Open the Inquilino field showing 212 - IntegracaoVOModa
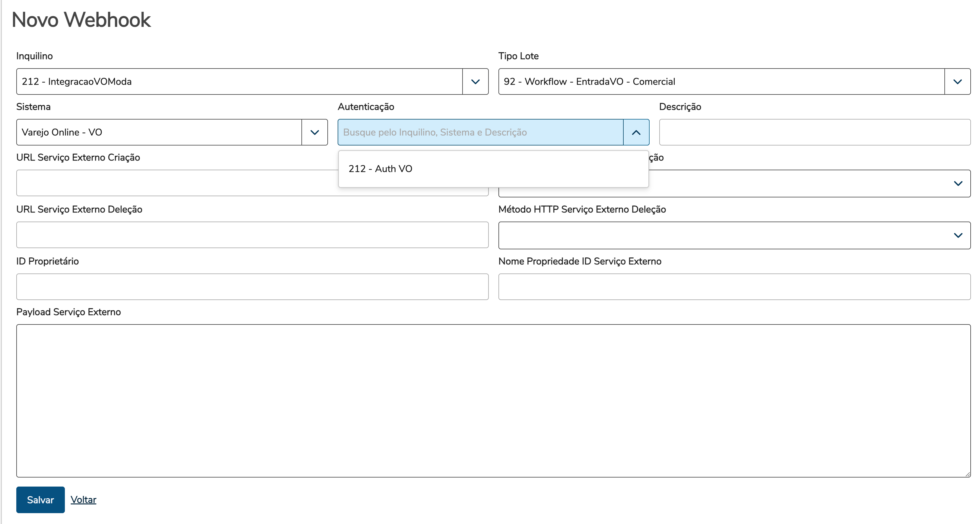 [239, 81]
